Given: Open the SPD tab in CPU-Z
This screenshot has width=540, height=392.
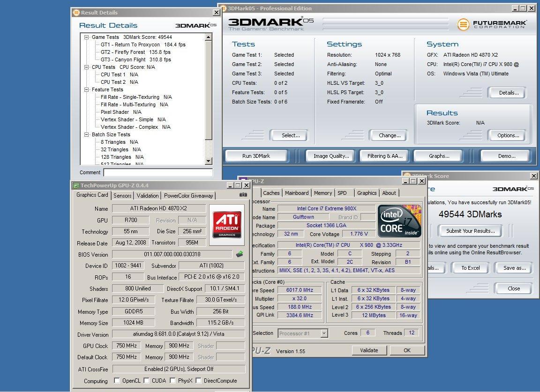Looking at the screenshot, I should (342, 193).
